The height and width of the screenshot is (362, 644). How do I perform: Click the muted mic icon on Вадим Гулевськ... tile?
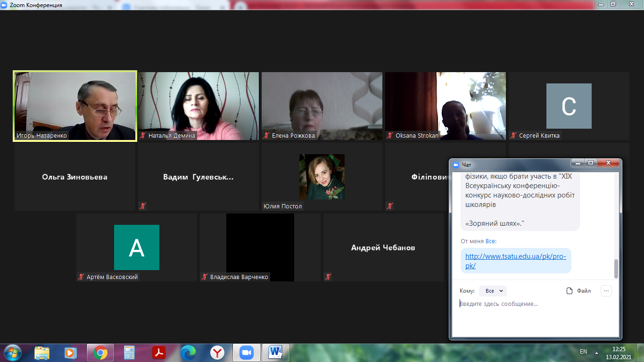click(143, 206)
